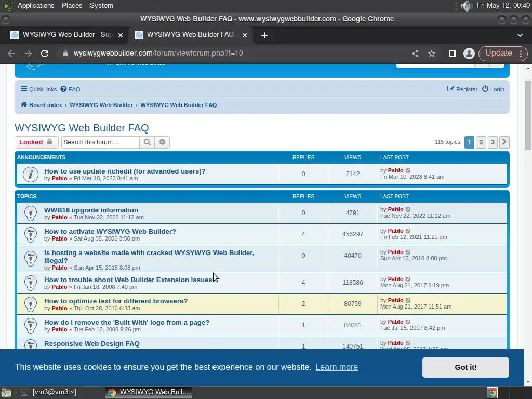The image size is (532, 399).
Task: Open the Applications menu
Action: click(36, 5)
